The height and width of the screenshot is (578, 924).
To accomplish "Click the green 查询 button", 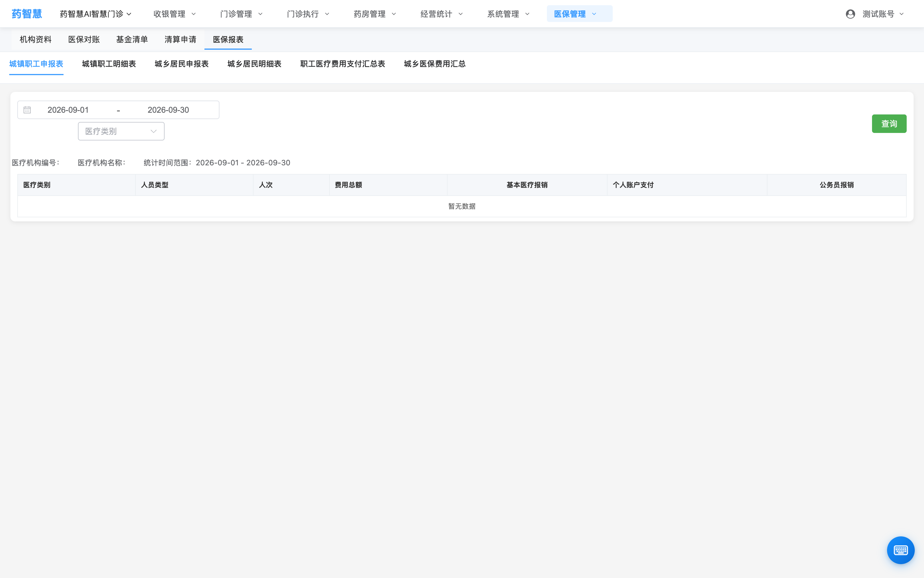I will [889, 124].
